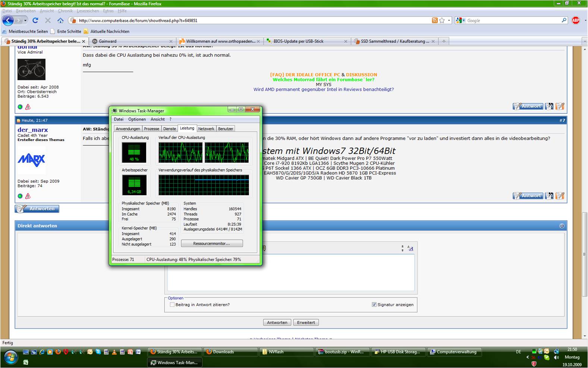This screenshot has height=368, width=588.
Task: Click in the Google search field
Action: 513,21
